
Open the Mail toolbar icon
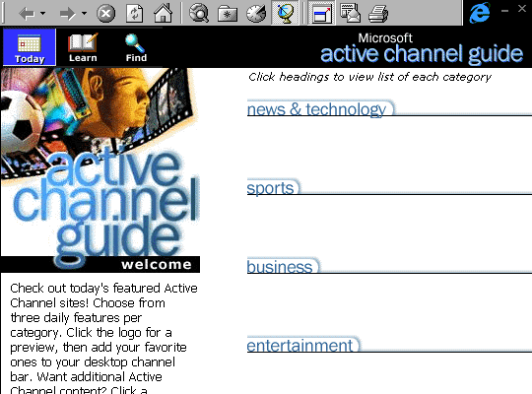point(350,13)
